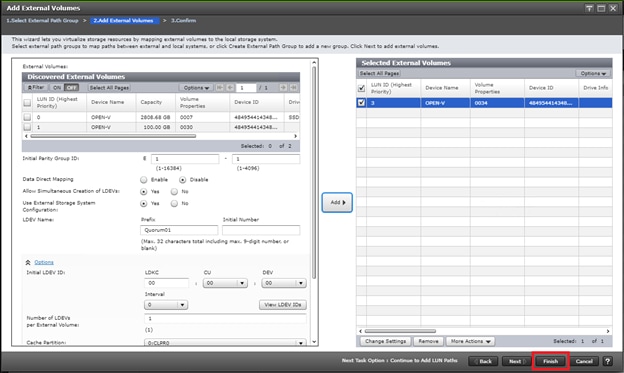Go to step 1 Select External Path Group
This screenshot has height=373, width=624.
(43, 20)
